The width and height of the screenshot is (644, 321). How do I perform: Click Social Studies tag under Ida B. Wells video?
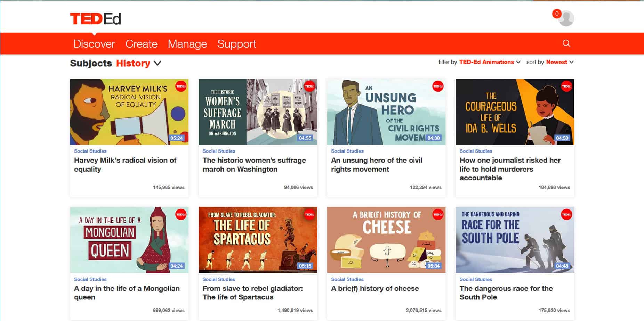point(476,151)
